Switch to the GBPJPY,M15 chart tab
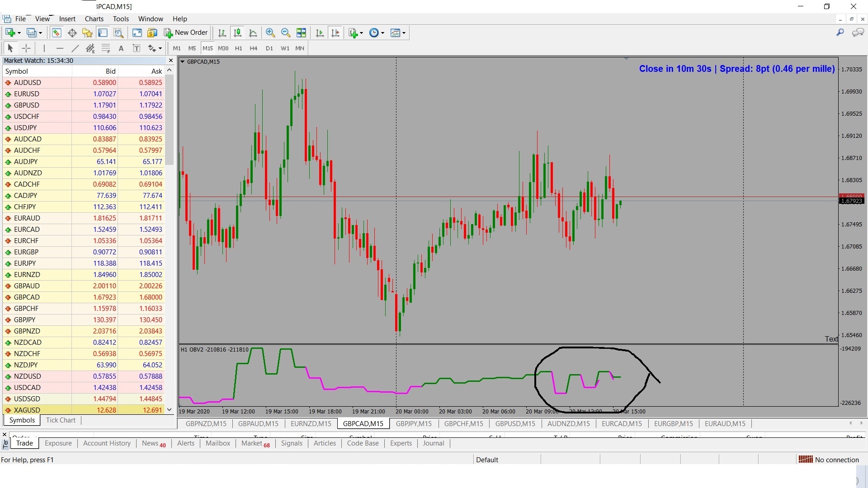Image resolution: width=868 pixels, height=488 pixels. click(x=414, y=424)
